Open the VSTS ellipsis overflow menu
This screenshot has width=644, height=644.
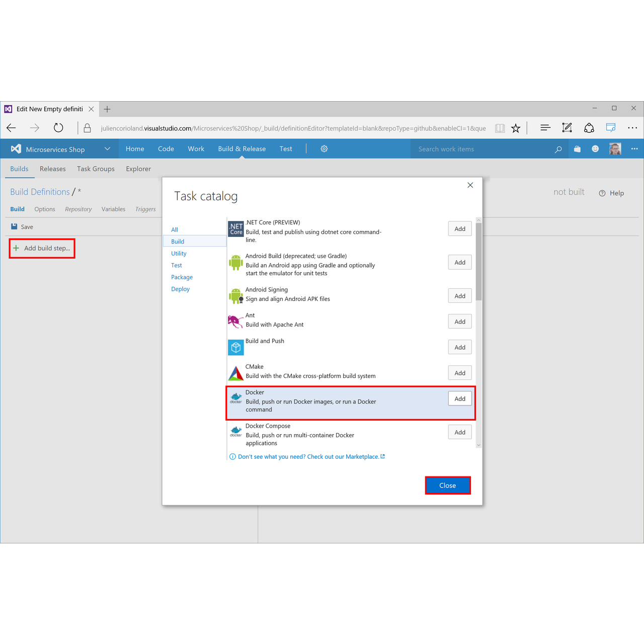(634, 148)
